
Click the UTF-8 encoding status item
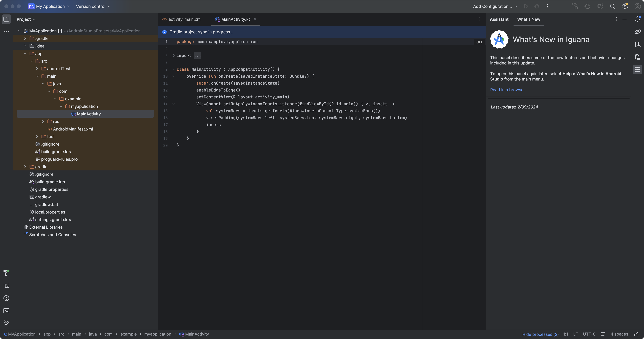[x=589, y=334]
